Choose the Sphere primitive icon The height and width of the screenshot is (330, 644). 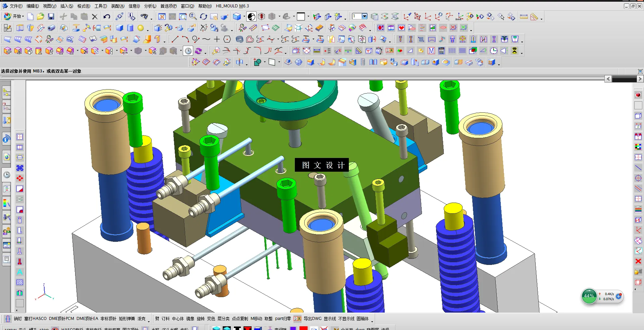click(141, 28)
